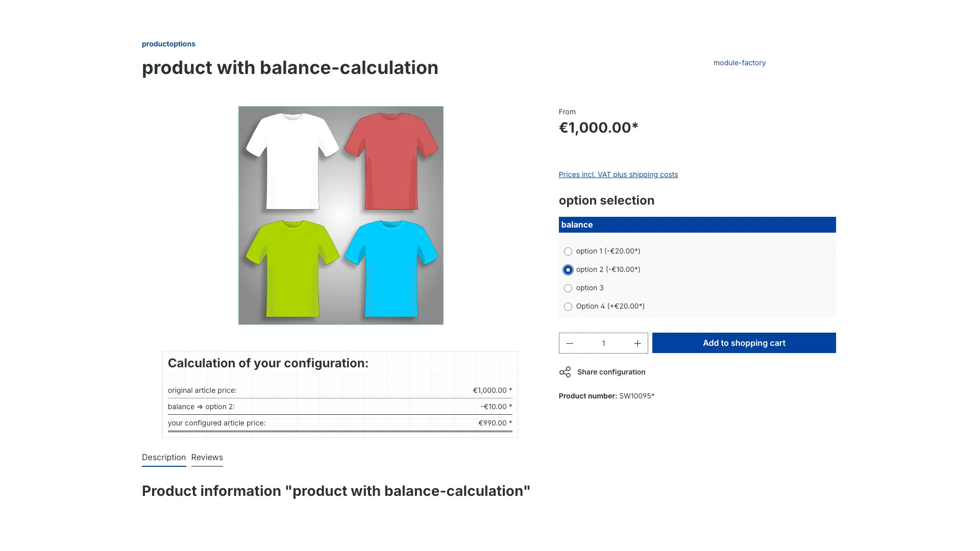
Task: Click the blue balance group header
Action: (697, 224)
